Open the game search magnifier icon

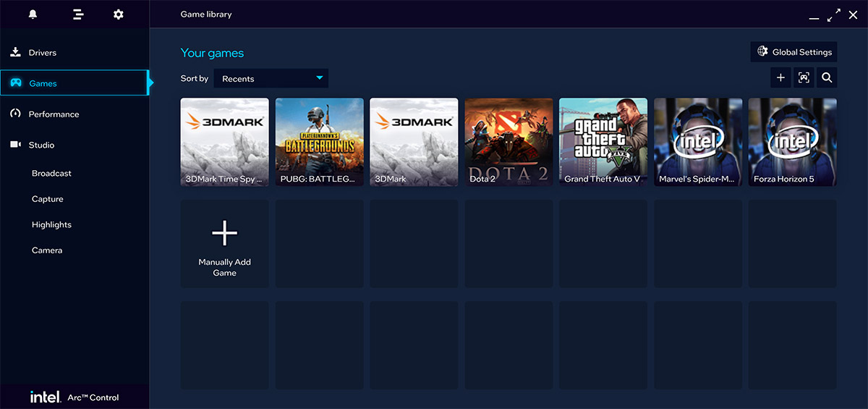(x=827, y=78)
